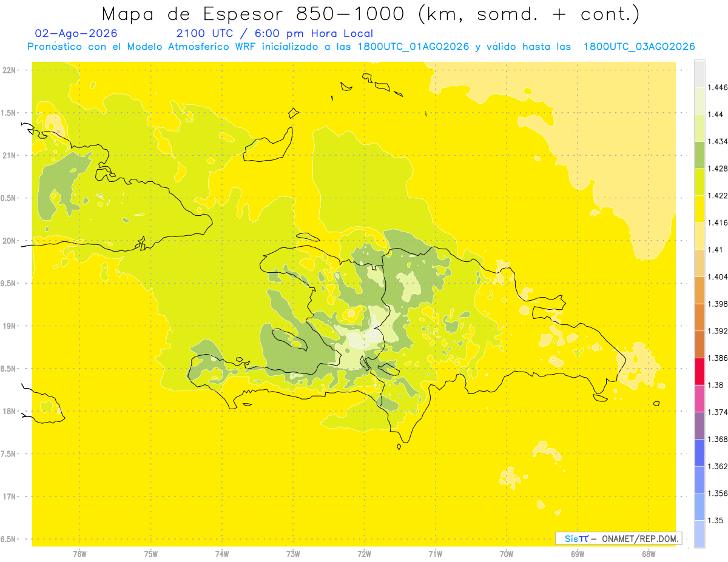Click the colorbar value 1.422
Screen dimensions: 728x562
click(718, 195)
